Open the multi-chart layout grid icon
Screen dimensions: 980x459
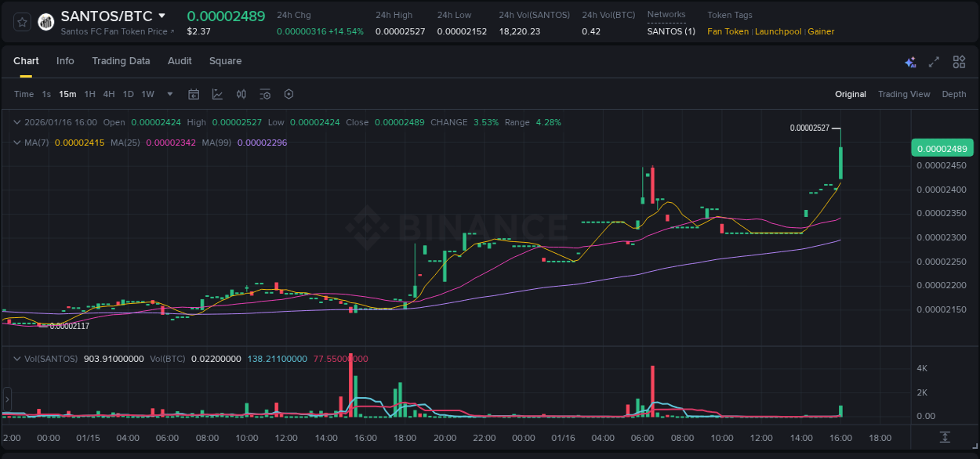(x=959, y=62)
